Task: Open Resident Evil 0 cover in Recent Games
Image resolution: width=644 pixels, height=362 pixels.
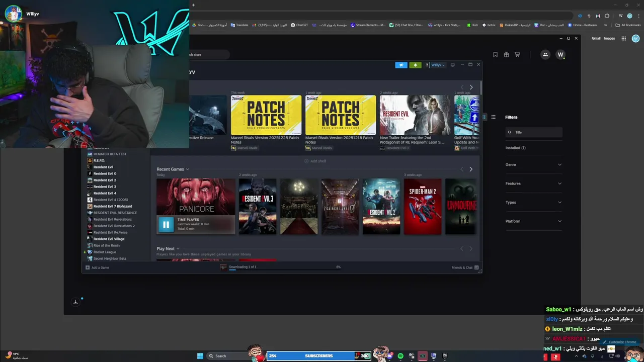Action: coord(340,206)
